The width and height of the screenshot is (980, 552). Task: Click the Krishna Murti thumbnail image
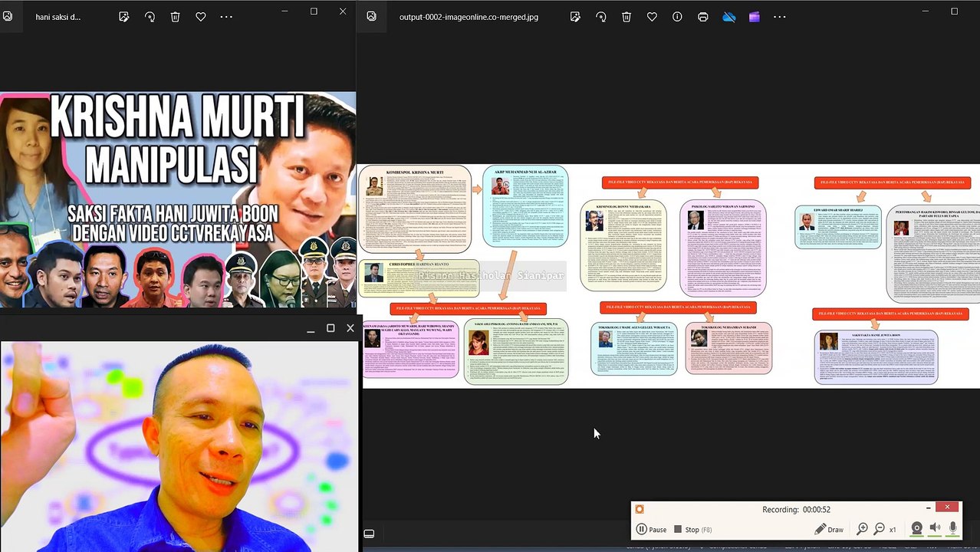coord(178,199)
